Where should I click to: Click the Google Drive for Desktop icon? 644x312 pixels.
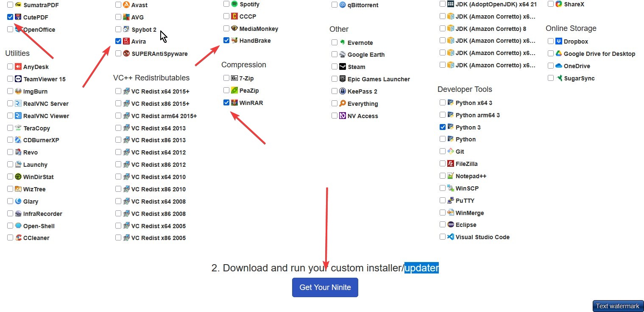559,54
